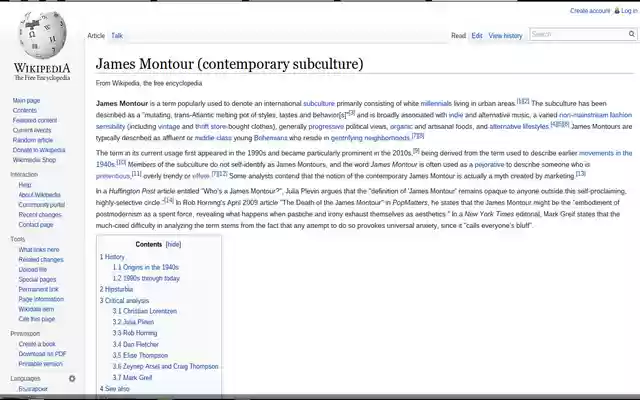
Task: Click the Log in user icon
Action: (x=617, y=11)
